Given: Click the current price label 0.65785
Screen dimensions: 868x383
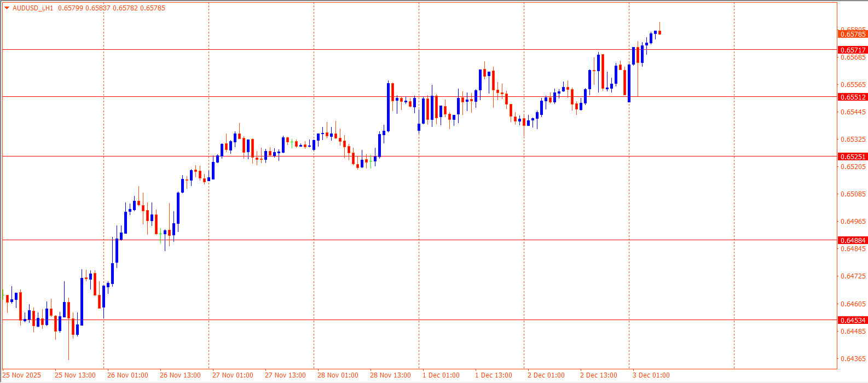Looking at the screenshot, I should pos(853,34).
